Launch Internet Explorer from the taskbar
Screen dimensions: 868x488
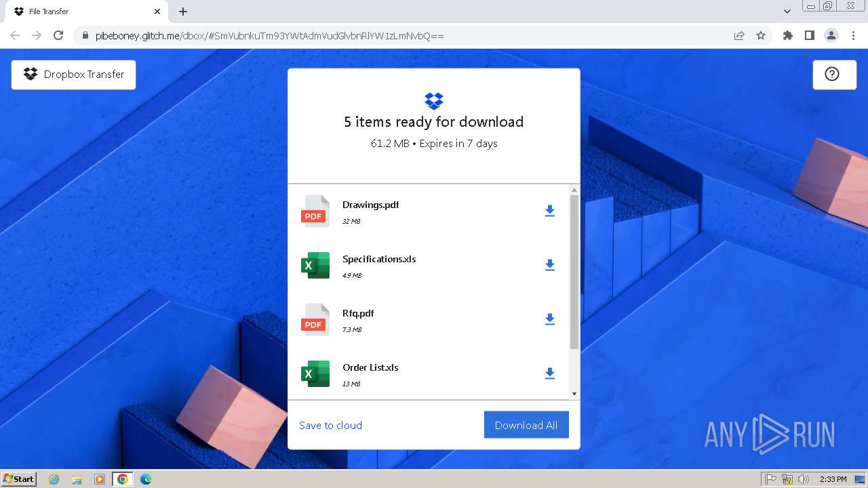point(54,479)
